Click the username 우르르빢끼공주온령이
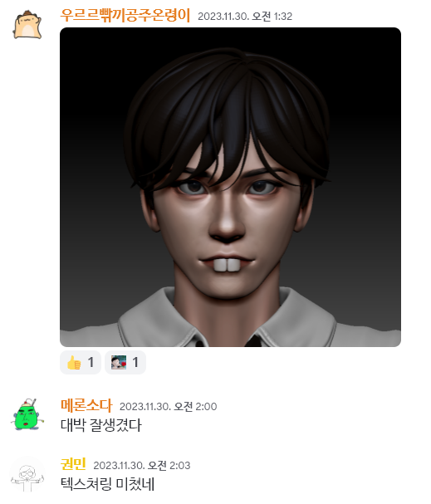The image size is (431, 504). 125,15
